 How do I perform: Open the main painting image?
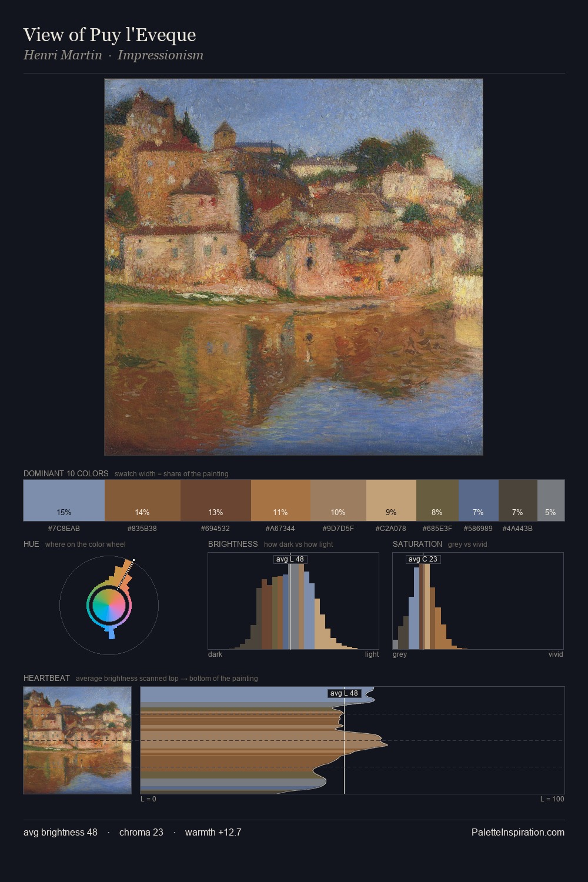pos(293,267)
